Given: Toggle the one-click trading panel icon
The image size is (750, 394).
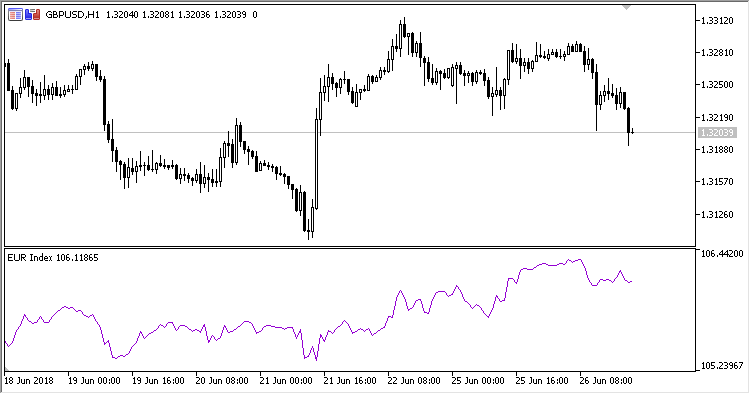Looking at the screenshot, I should coord(32,15).
